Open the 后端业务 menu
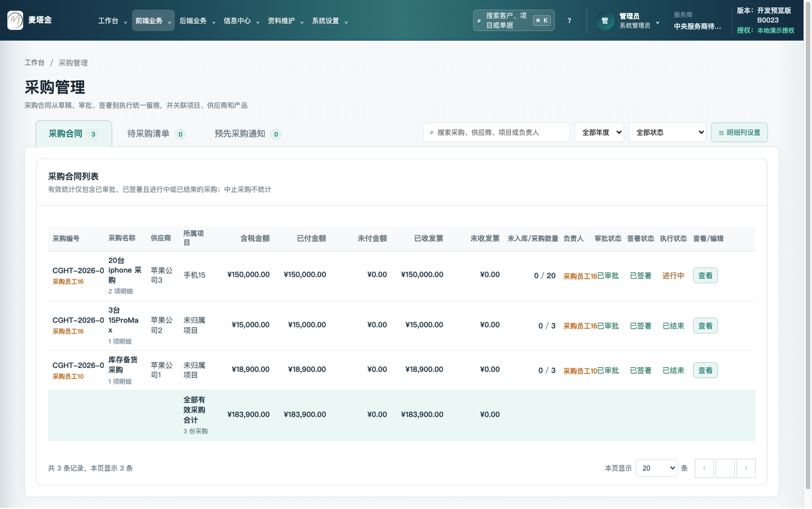This screenshot has width=812, height=509. [197, 21]
